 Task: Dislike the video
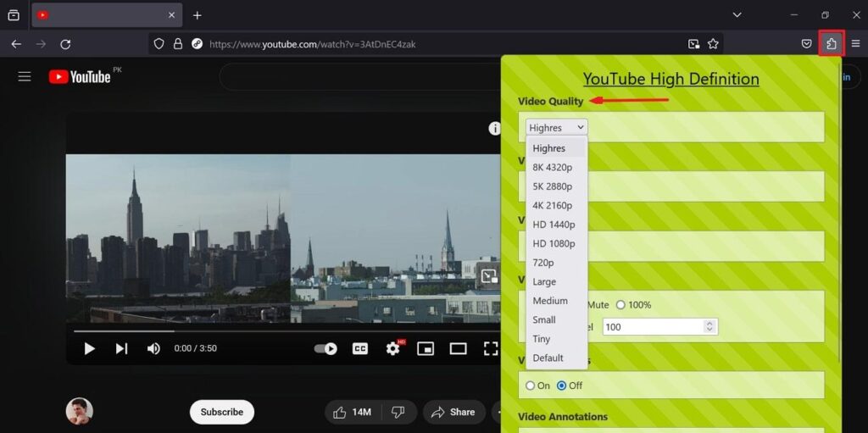tap(398, 412)
